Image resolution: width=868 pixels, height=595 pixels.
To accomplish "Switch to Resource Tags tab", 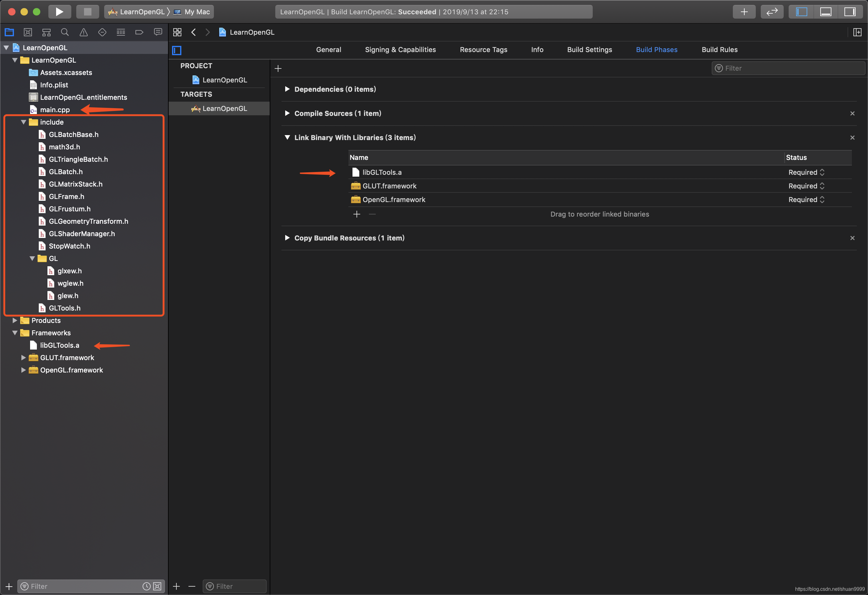I will [x=483, y=50].
